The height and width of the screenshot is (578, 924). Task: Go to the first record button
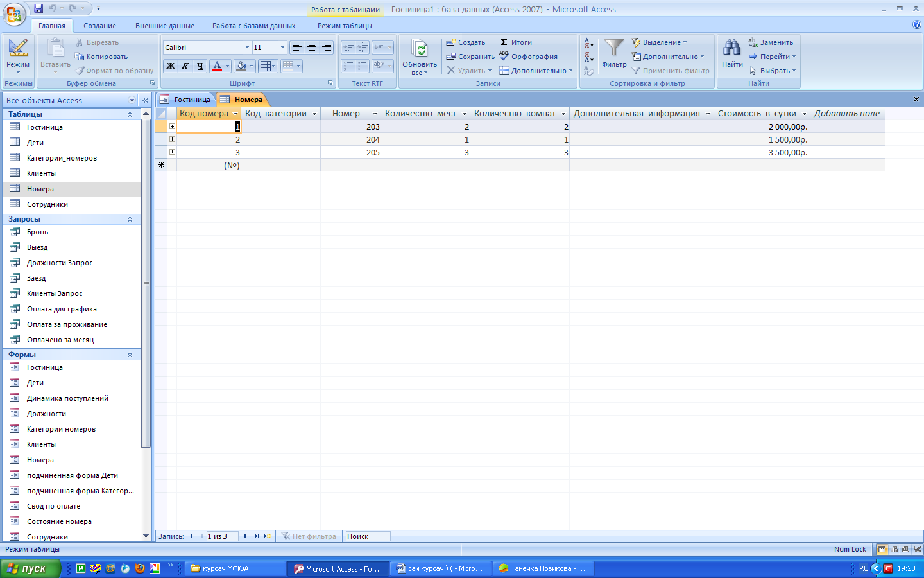click(x=191, y=536)
